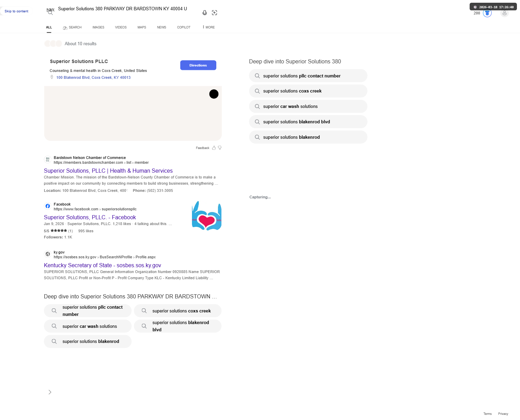
Task: Select the COPILOT tab
Action: click(x=184, y=27)
